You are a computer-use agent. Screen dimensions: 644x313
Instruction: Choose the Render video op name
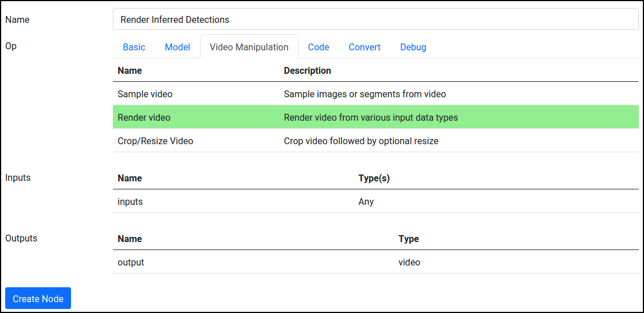[144, 118]
